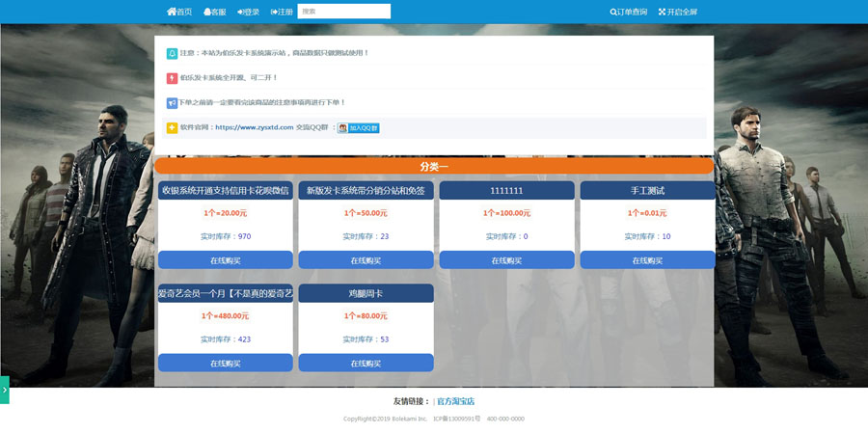The height and width of the screenshot is (433, 868).
Task: Click 在线购买 for the 20.00元 product
Action: 226,260
